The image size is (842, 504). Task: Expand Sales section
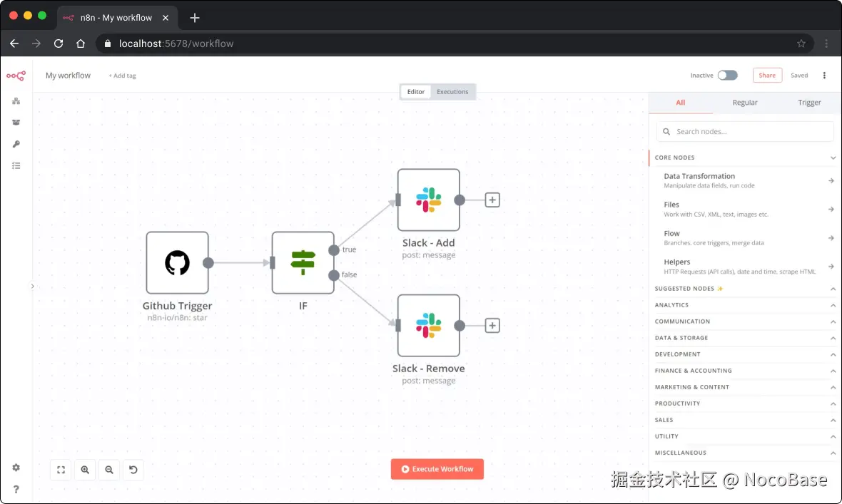coord(745,420)
